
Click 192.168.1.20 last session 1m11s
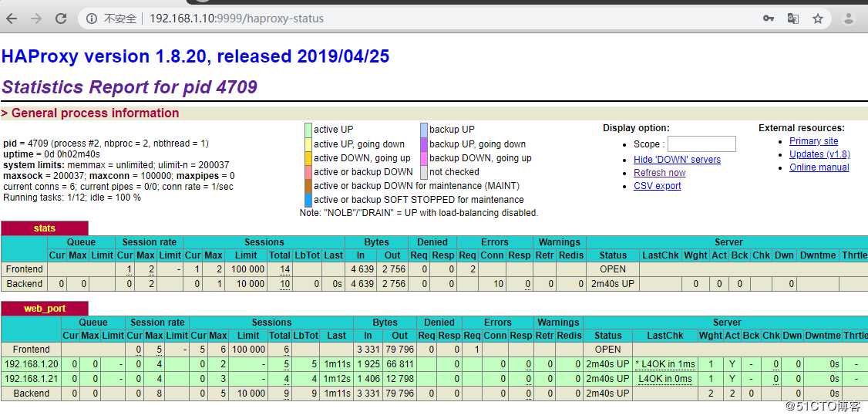(x=337, y=364)
